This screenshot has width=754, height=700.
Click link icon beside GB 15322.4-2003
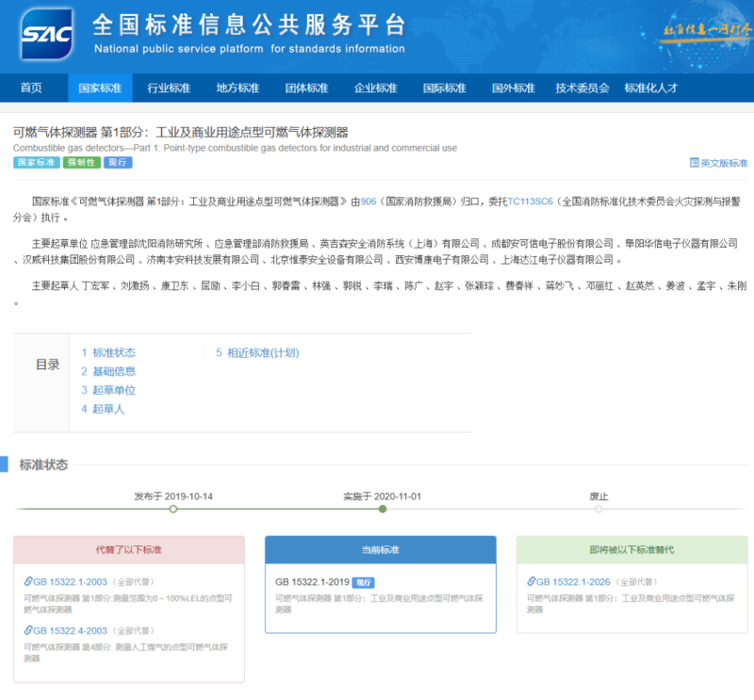(x=28, y=629)
